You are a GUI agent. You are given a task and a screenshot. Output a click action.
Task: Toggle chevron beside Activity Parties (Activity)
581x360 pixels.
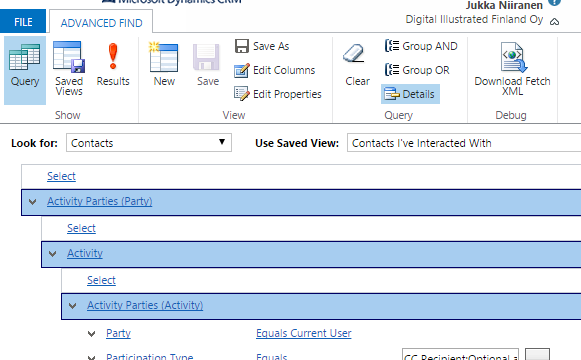pyautogui.click(x=73, y=306)
